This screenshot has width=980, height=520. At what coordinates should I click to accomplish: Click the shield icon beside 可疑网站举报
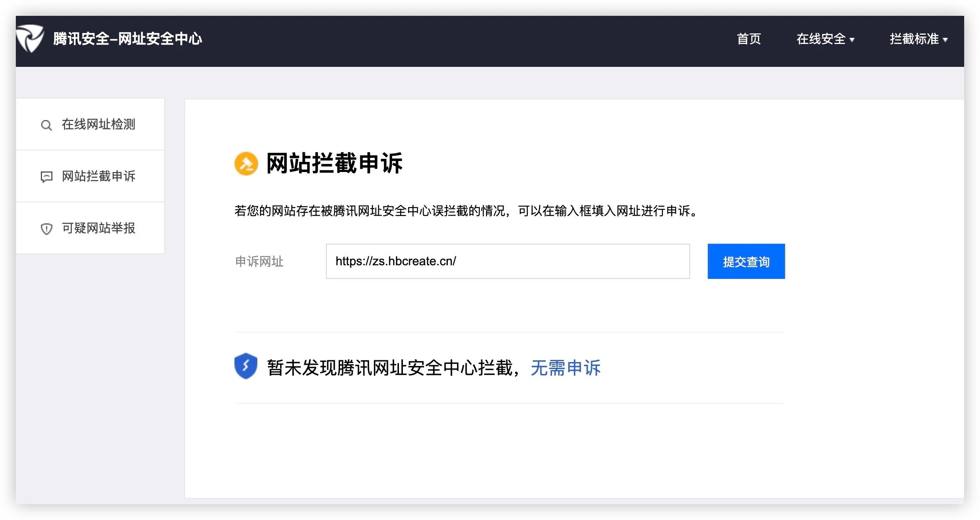(46, 229)
